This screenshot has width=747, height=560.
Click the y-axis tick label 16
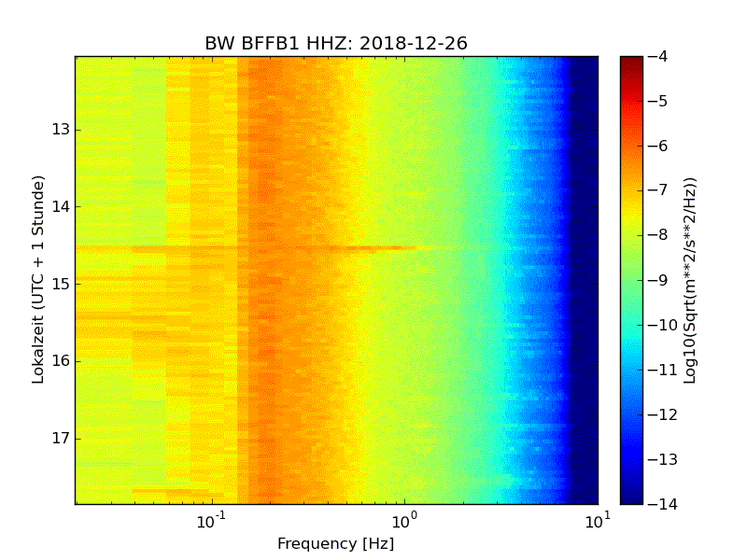tap(61, 361)
